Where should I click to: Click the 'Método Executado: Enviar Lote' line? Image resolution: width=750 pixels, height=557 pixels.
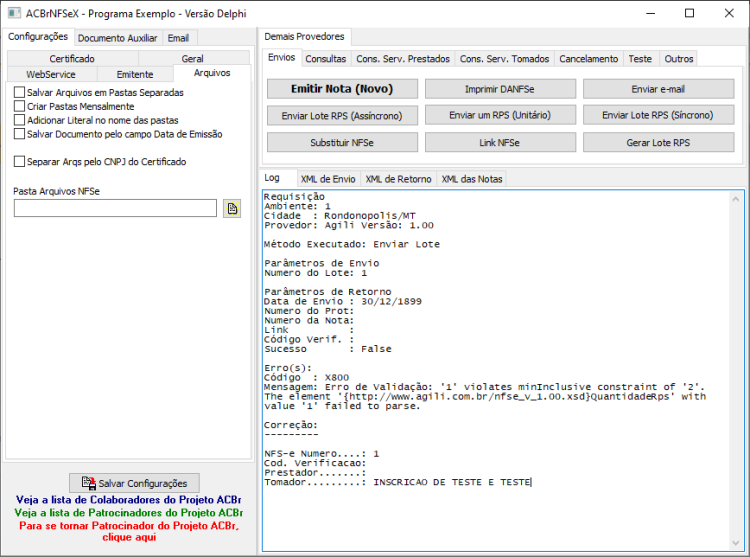tap(352, 244)
